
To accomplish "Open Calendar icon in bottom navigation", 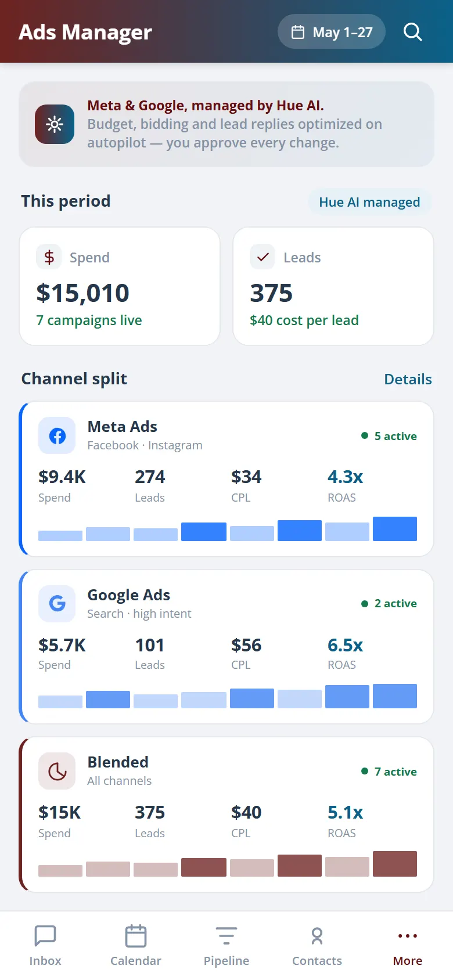I will click(x=136, y=936).
